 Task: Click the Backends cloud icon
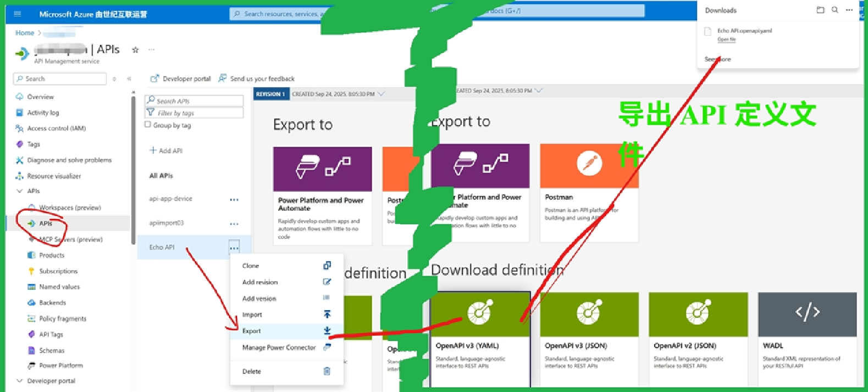(x=31, y=303)
